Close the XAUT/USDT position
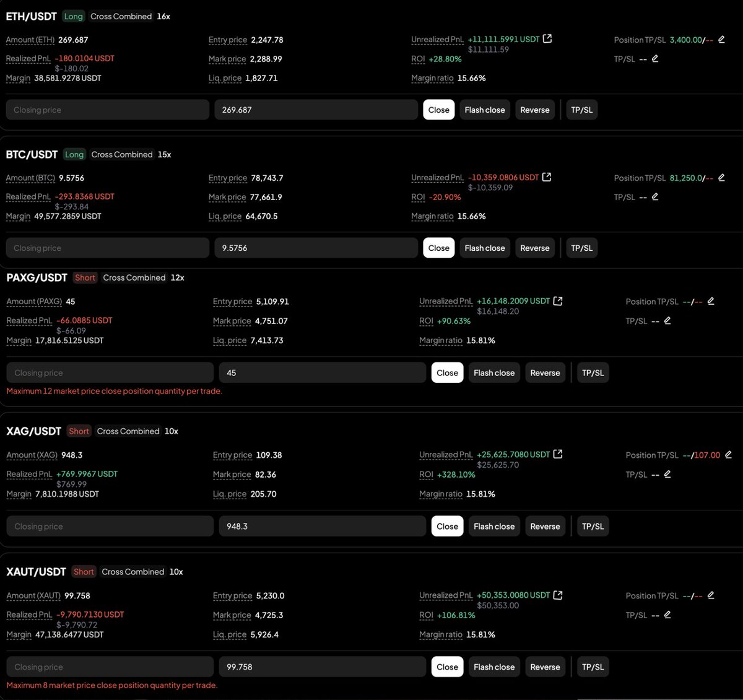The image size is (743, 700). click(447, 667)
